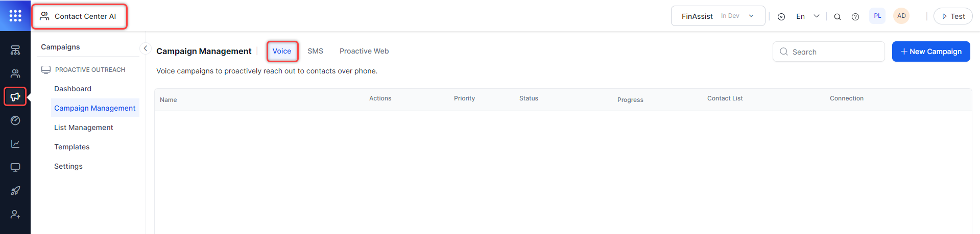Click the flows hierarchy icon in sidebar
This screenshot has width=980, height=234.
pyautogui.click(x=15, y=50)
